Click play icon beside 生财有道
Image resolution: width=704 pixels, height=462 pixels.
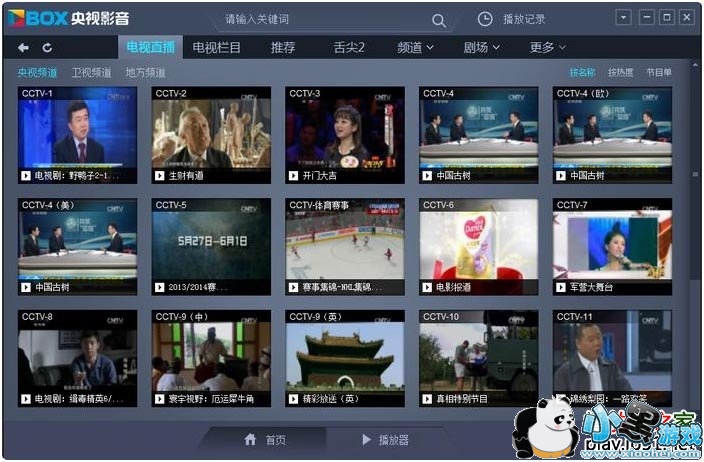tap(159, 176)
